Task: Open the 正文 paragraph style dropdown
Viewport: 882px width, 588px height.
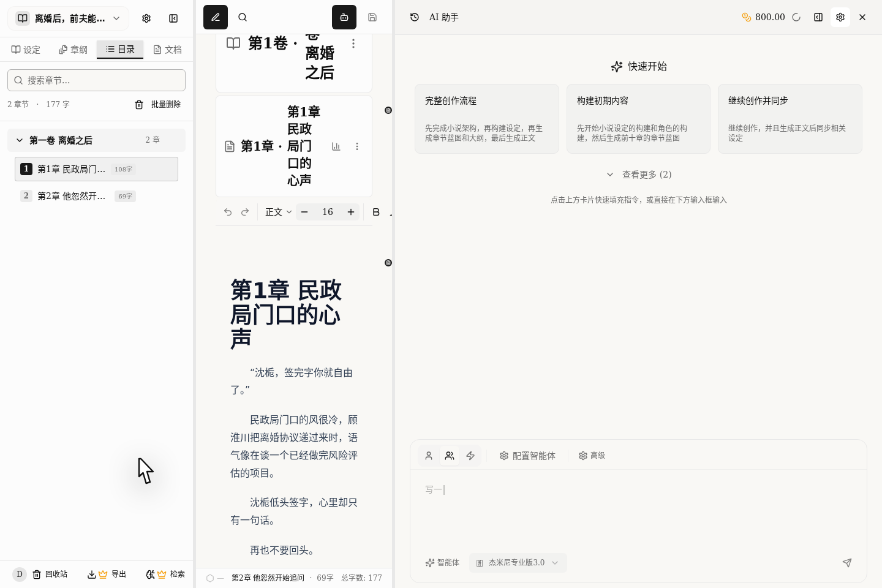Action: click(x=276, y=212)
